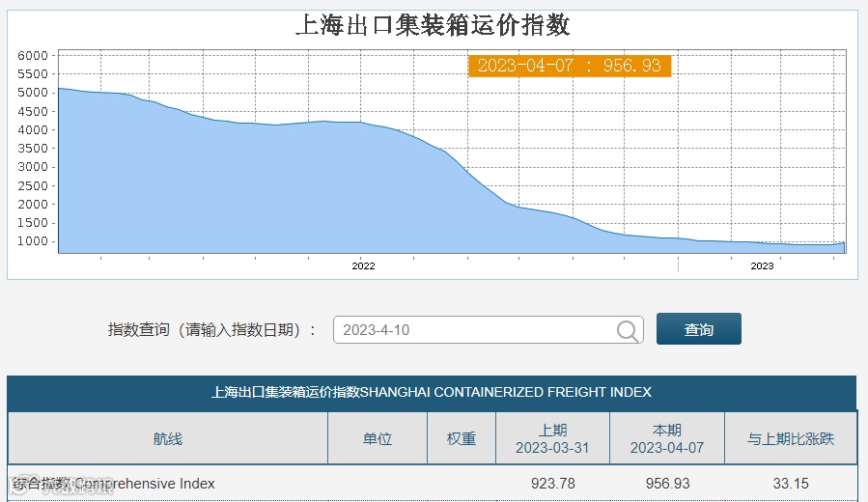868x502 pixels.
Task: Click the 2500 y-axis label
Action: pos(33,186)
